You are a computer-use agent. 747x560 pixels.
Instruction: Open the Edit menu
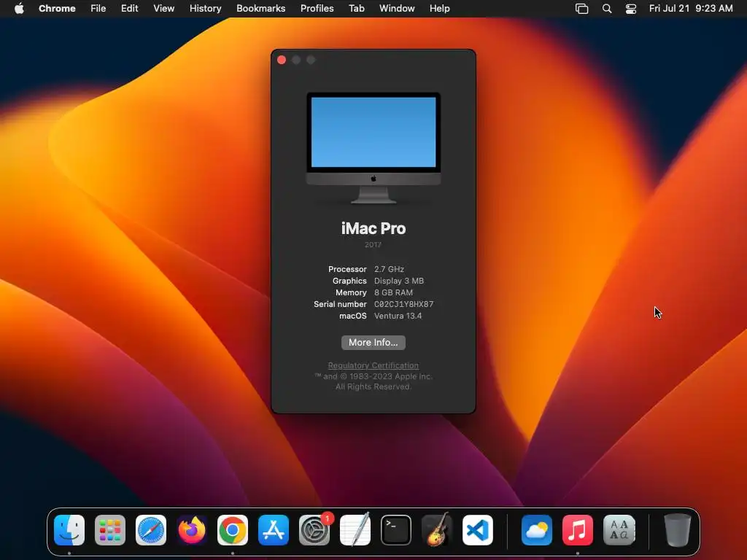pos(129,9)
